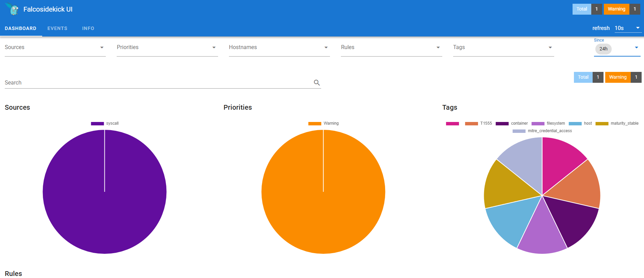The width and height of the screenshot is (644, 278).
Task: Click the header Total counter badge
Action: click(x=587, y=9)
